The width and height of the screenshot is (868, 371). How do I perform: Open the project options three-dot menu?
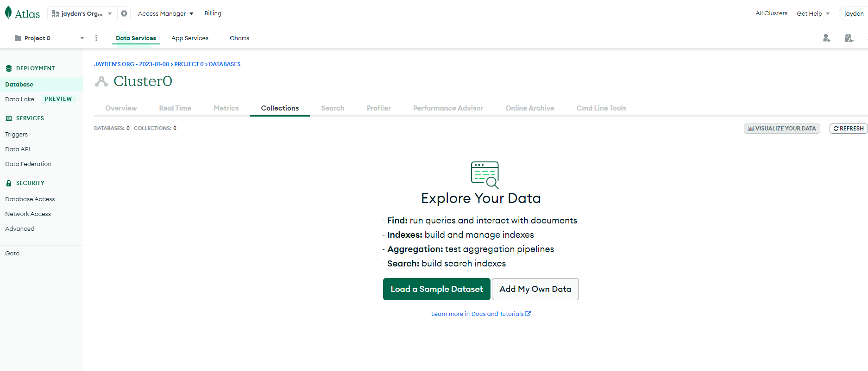click(x=96, y=38)
